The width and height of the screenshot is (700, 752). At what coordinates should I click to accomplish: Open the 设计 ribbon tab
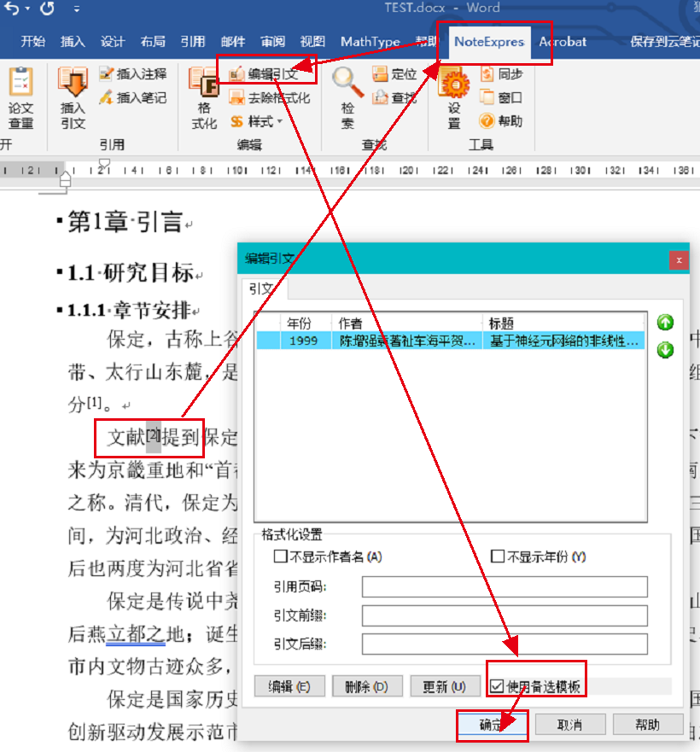point(113,42)
